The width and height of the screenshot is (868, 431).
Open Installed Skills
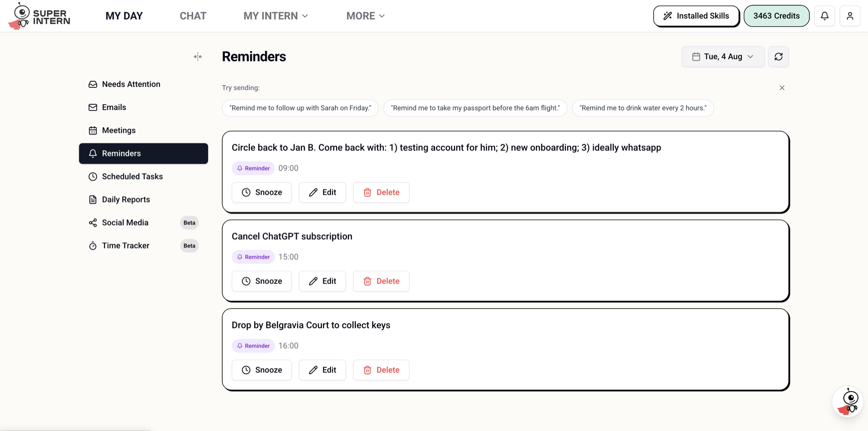point(696,16)
